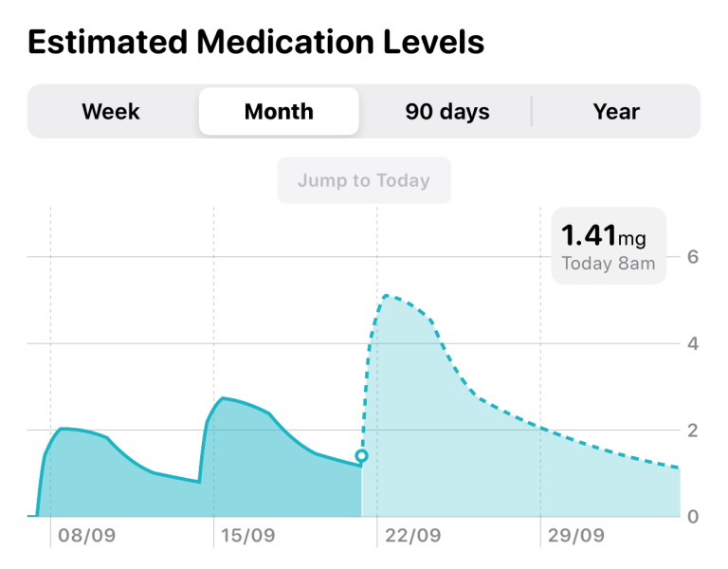Switch to the Year view

pos(616,112)
